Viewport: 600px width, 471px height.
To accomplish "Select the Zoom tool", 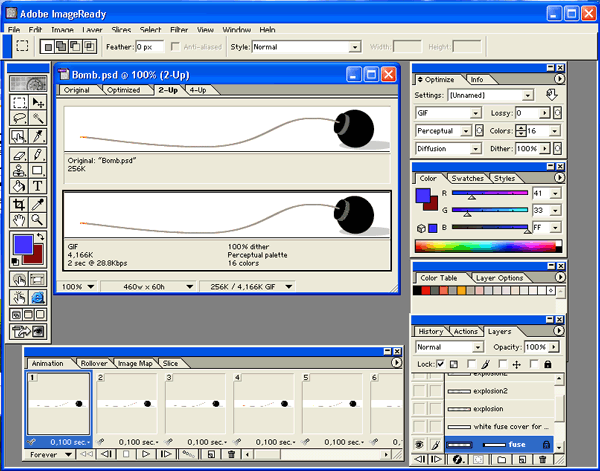I will 38,220.
